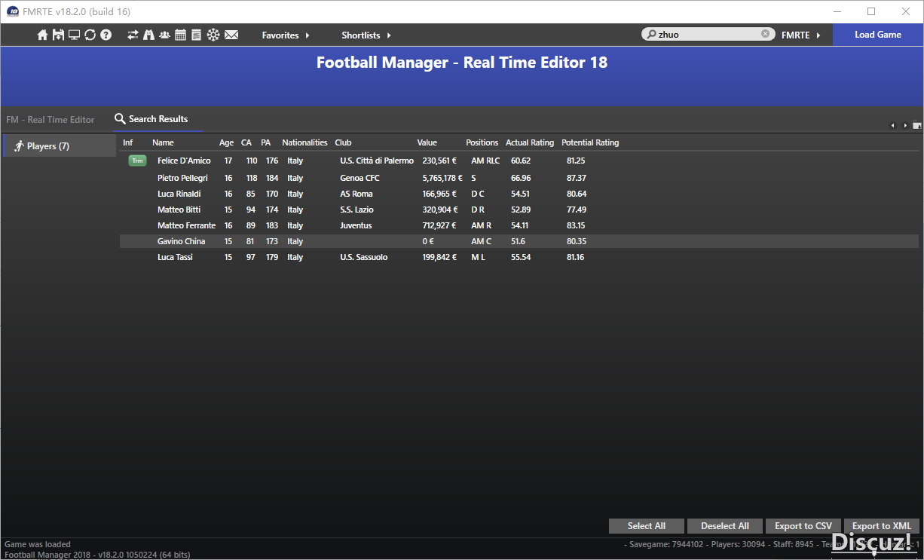Click the Select All button
This screenshot has width=924, height=560.
point(647,526)
